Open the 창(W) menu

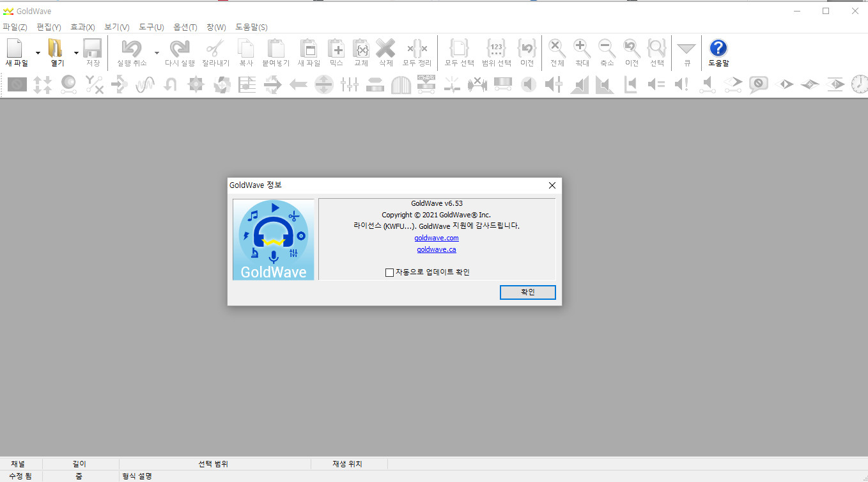click(216, 27)
